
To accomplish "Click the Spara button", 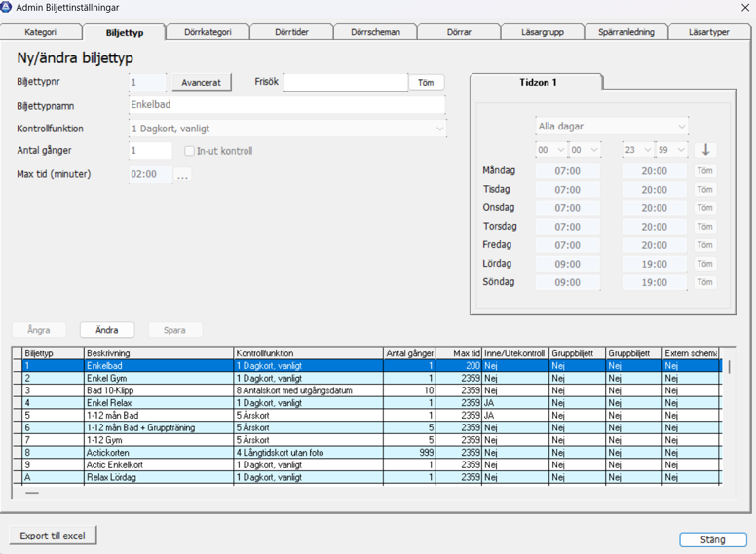I will (x=174, y=330).
